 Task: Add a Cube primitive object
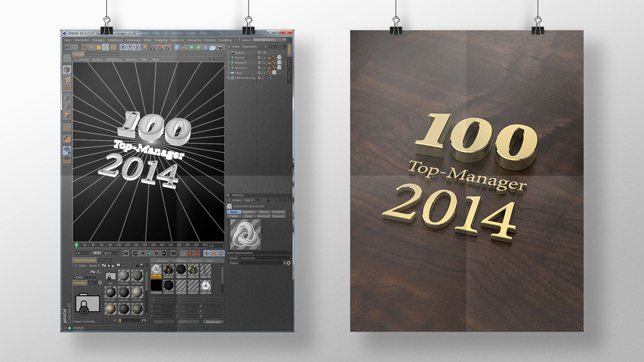[177, 47]
